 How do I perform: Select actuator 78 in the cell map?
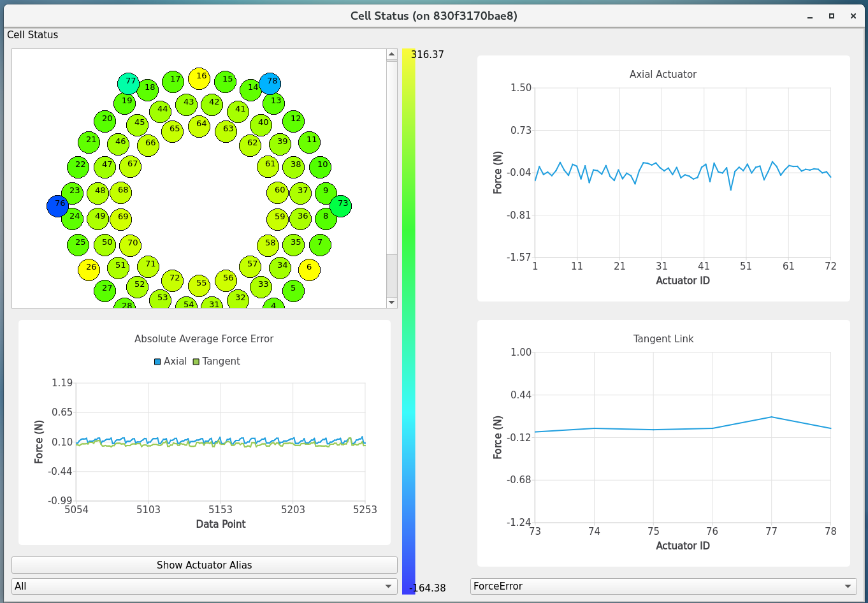pyautogui.click(x=270, y=83)
